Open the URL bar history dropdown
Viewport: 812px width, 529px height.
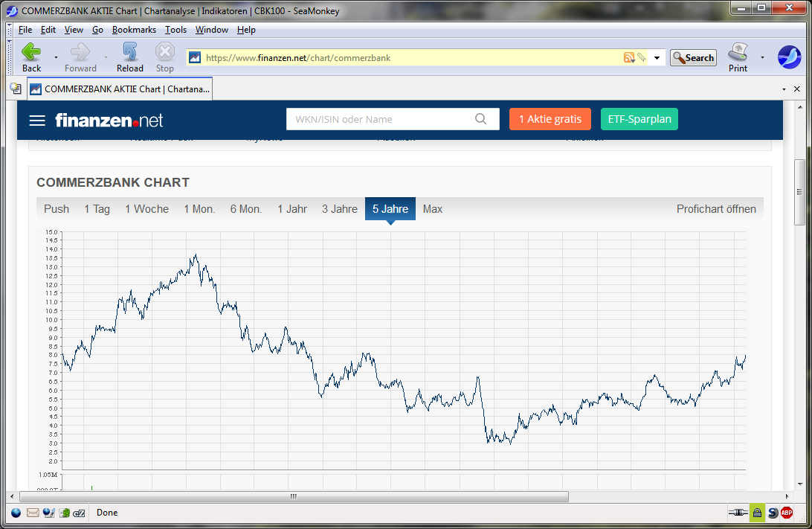pyautogui.click(x=657, y=57)
